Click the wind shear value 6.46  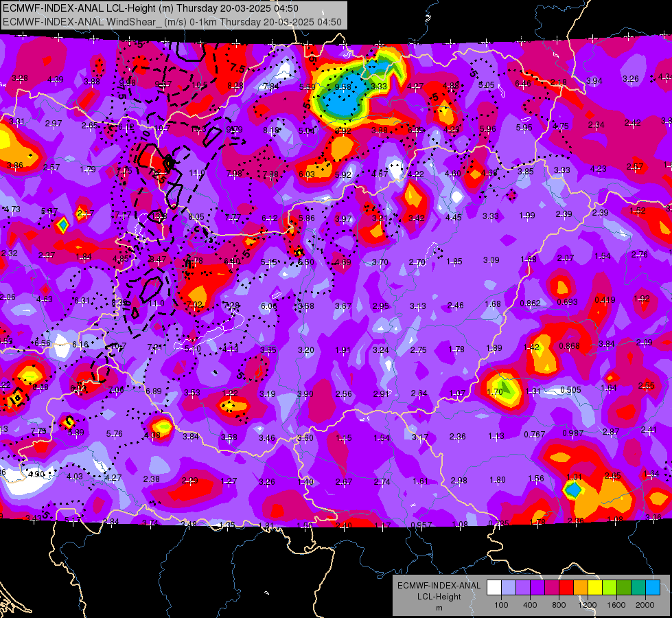click(523, 84)
